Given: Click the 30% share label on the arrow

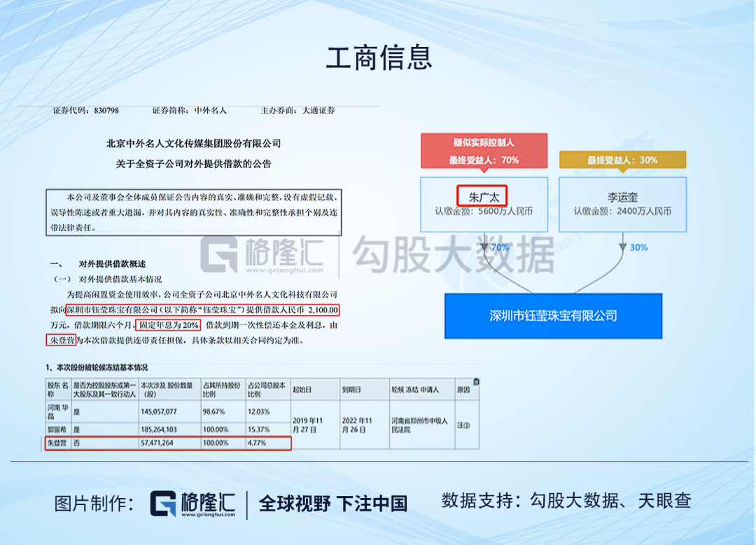Looking at the screenshot, I should (638, 247).
